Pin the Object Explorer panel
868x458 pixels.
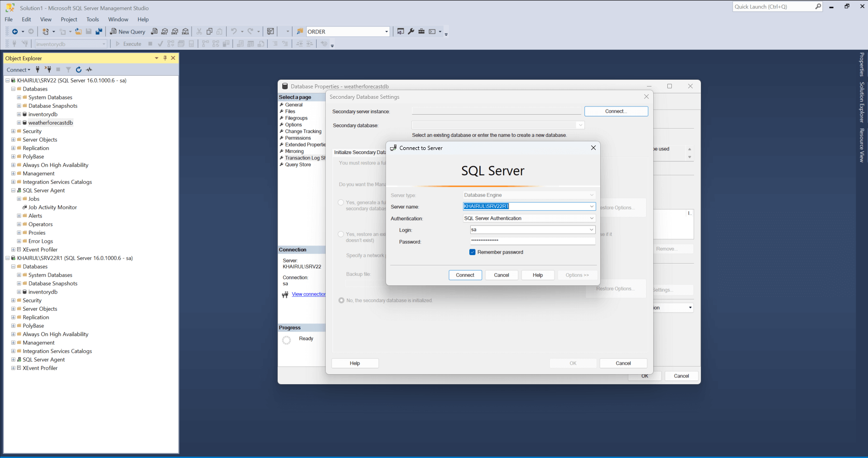[165, 58]
